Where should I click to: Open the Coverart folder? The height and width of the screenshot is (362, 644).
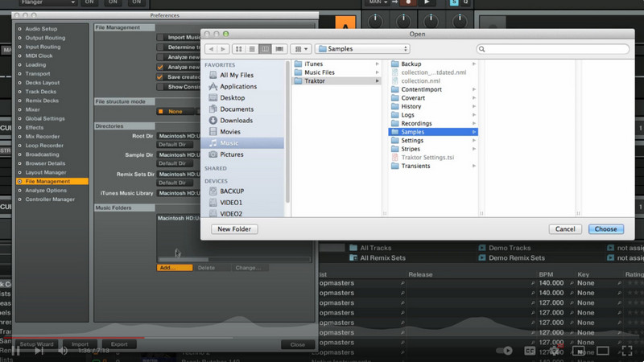coord(433,98)
